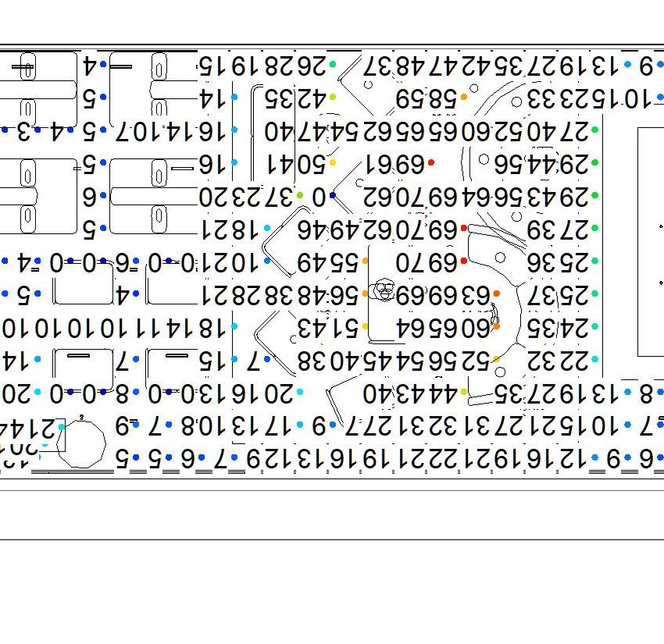Click the upside-down values 58 59
The height and width of the screenshot is (644, 664).
tap(426, 98)
